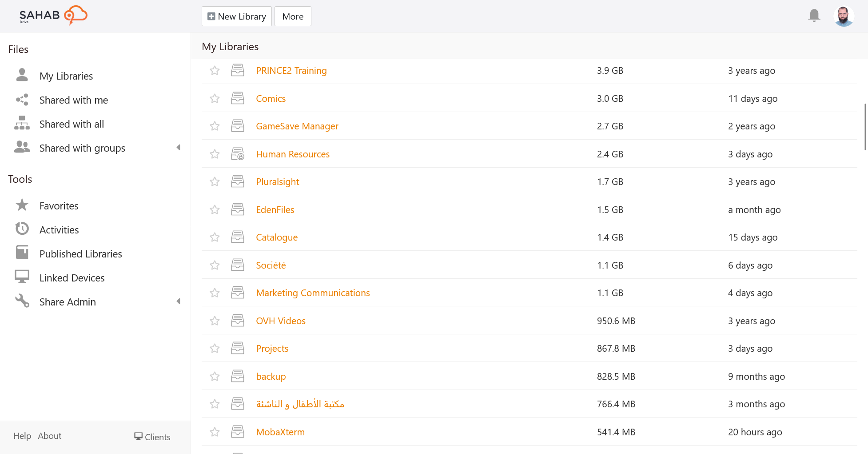Screen dimensions: 868x454
Task: Click the library icon beside Comics
Action: tap(238, 98)
